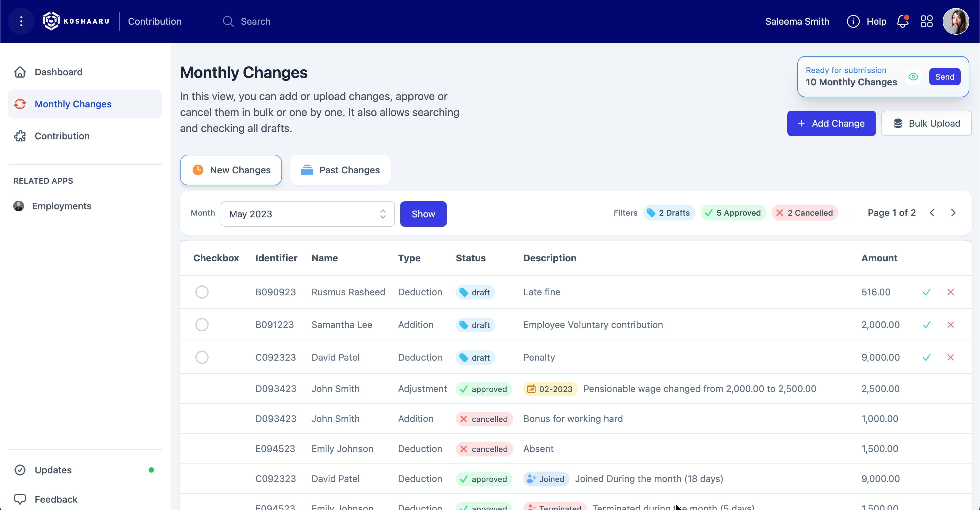Cancel David Patel's draft using red X
The height and width of the screenshot is (510, 980).
(x=950, y=357)
